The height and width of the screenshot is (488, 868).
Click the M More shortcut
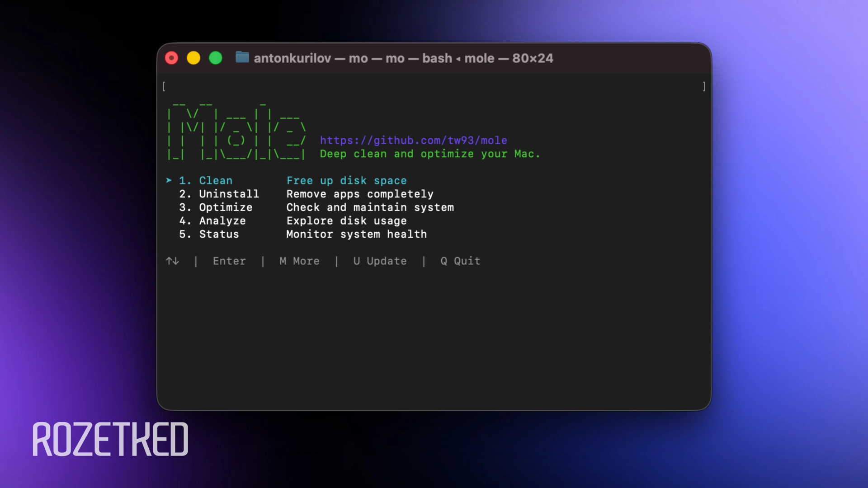(x=299, y=261)
